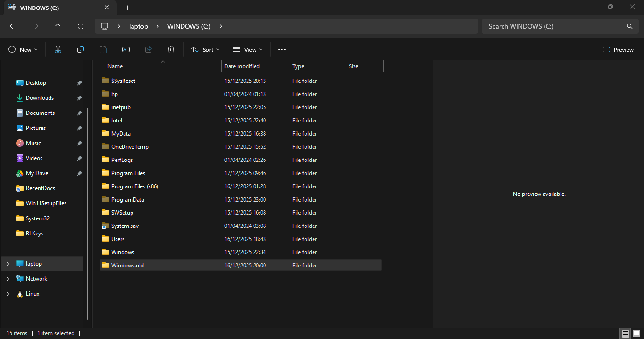Image resolution: width=644 pixels, height=339 pixels.
Task: Open the Sort dropdown menu
Action: click(x=205, y=49)
